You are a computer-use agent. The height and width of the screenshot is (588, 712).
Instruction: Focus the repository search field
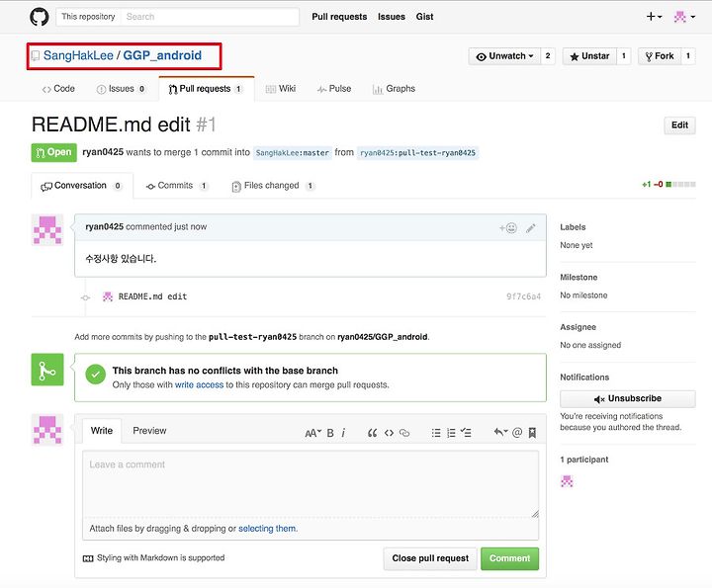click(x=210, y=17)
